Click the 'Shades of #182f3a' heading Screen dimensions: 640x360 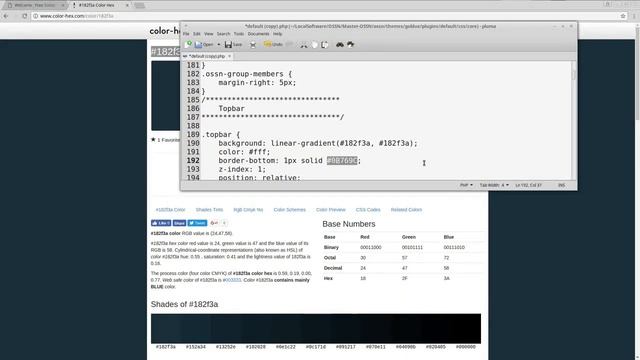pyautogui.click(x=184, y=304)
